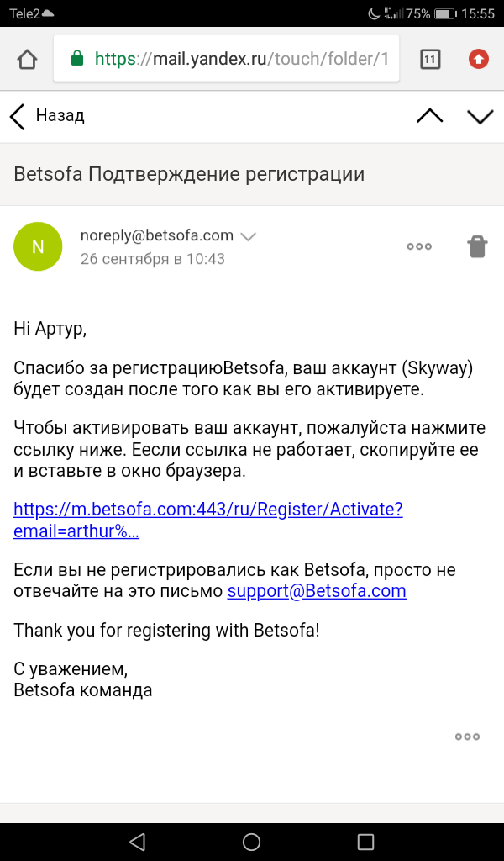Open the browser tabs counter showing 11
This screenshot has height=861, width=504.
429,59
